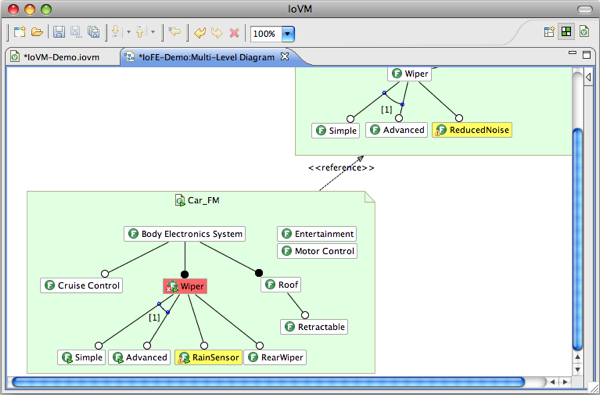Click the horizontal scrollbar thumb

pyautogui.click(x=268, y=382)
